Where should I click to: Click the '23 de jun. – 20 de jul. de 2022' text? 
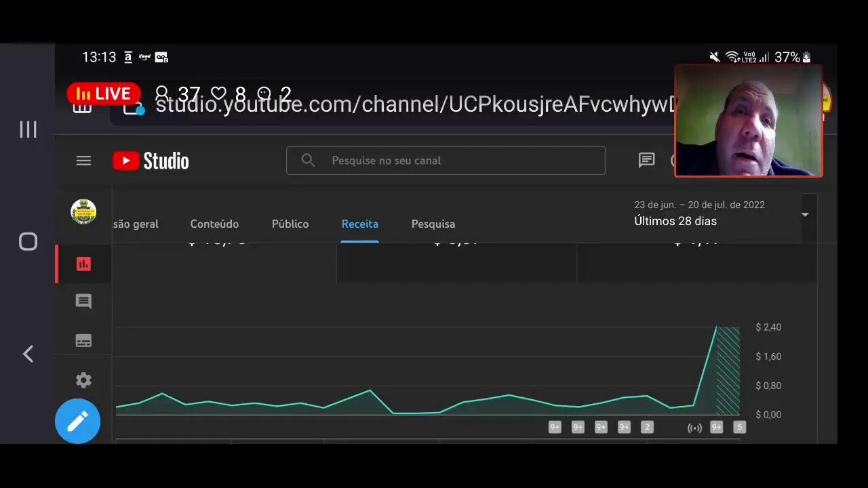(699, 205)
